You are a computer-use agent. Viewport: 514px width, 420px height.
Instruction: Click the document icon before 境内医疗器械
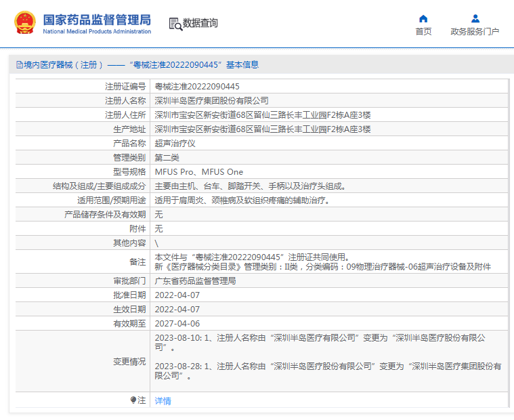(20, 65)
